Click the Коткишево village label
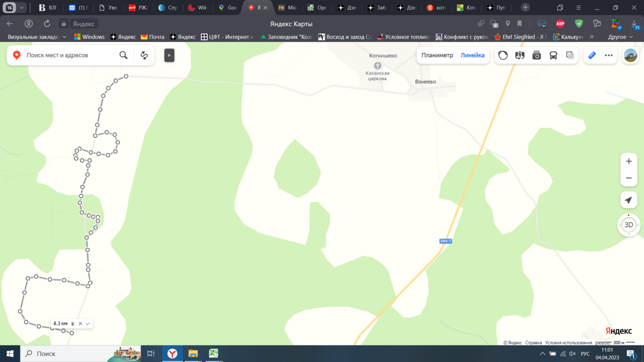 [383, 56]
